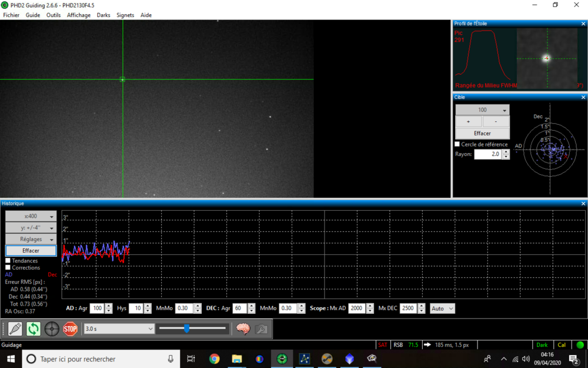Click the PHD2 Guiding taskbar icon
The width and height of the screenshot is (588, 368).
282,359
